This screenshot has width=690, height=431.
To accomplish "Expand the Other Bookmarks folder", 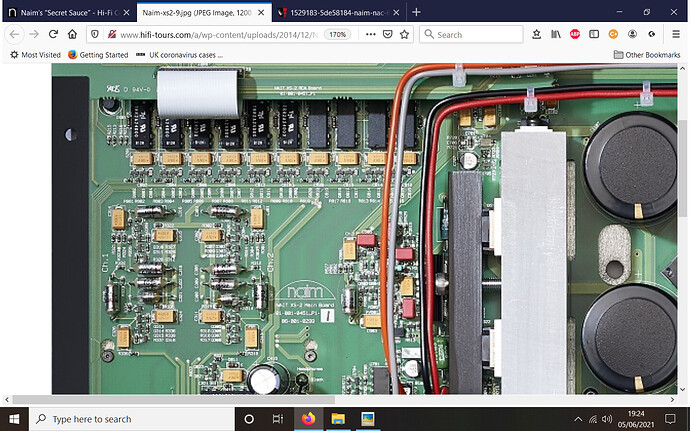I will (650, 54).
